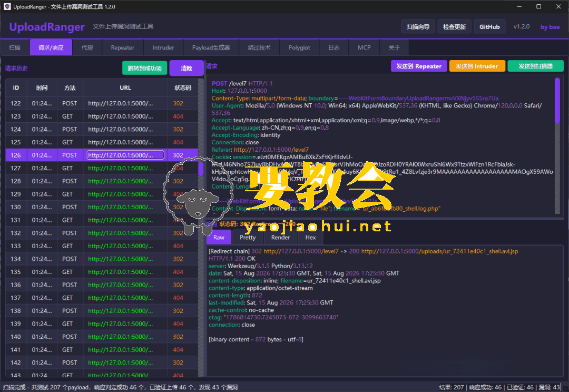Viewport: 569px width, 392px height.
Task: Open the 日志 tab
Action: [334, 47]
